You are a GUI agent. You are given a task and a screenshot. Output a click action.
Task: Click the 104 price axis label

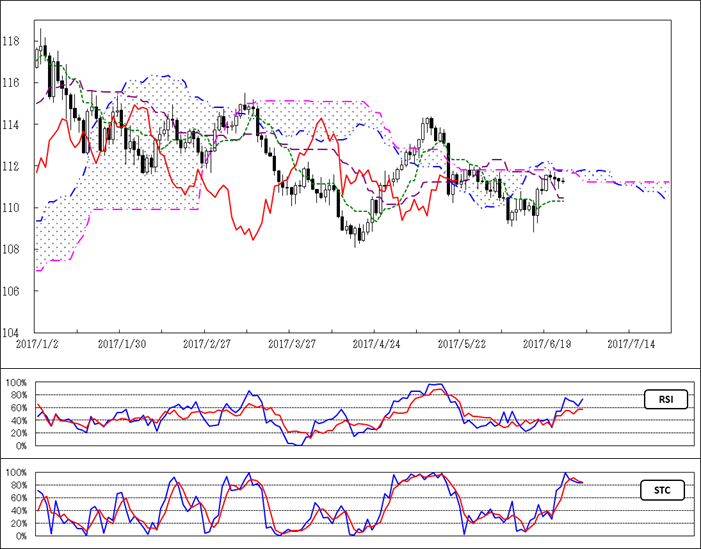tap(12, 332)
